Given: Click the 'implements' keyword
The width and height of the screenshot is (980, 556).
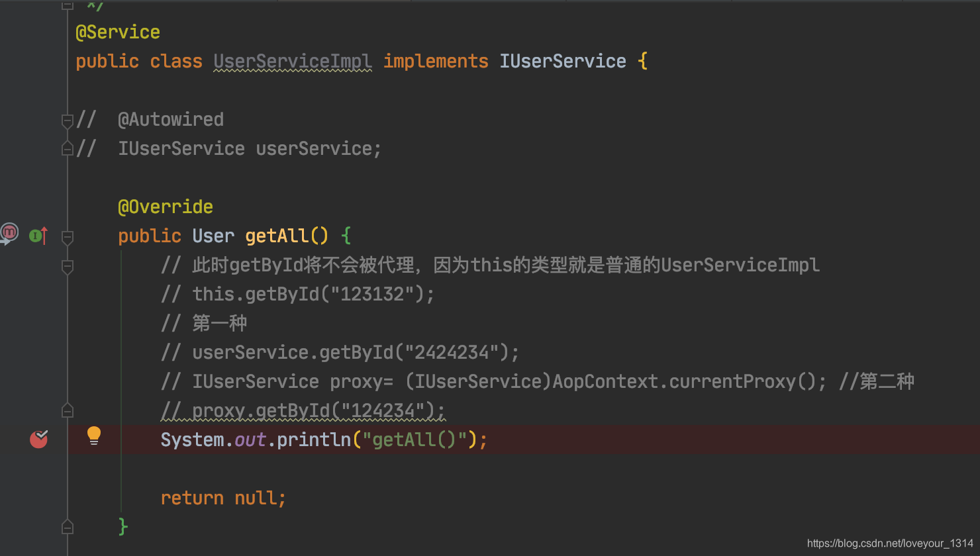Looking at the screenshot, I should (x=436, y=61).
